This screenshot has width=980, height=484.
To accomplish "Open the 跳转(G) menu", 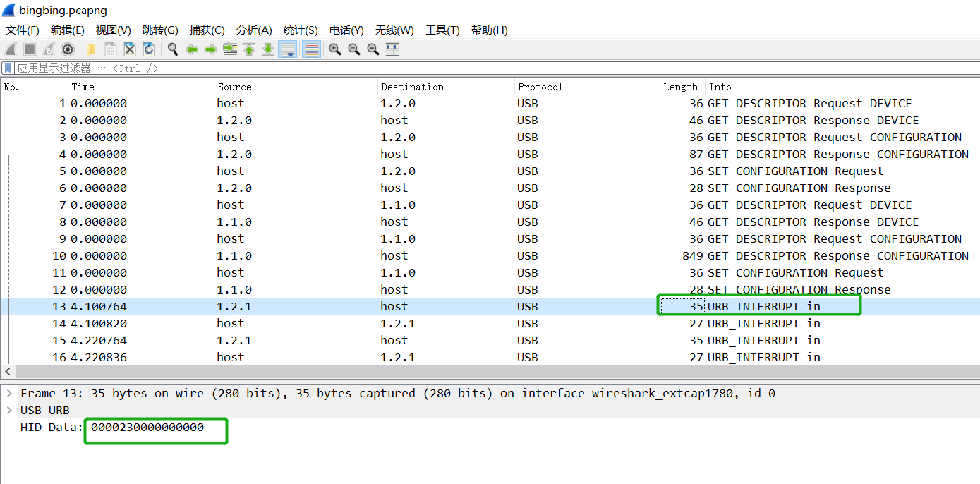I will click(160, 30).
